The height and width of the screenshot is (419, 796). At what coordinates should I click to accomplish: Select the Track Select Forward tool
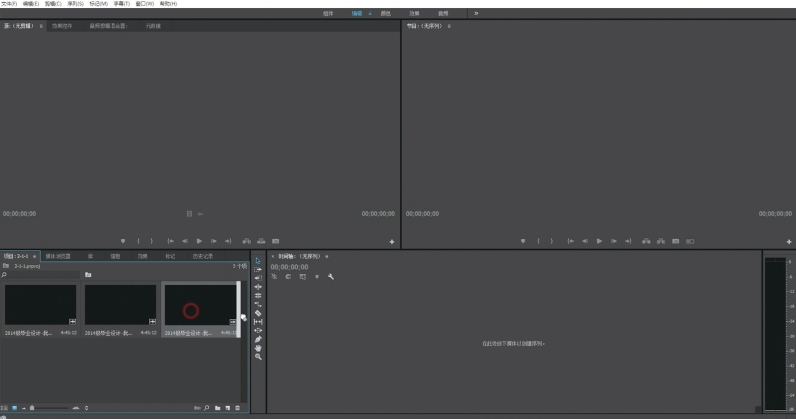(x=258, y=270)
